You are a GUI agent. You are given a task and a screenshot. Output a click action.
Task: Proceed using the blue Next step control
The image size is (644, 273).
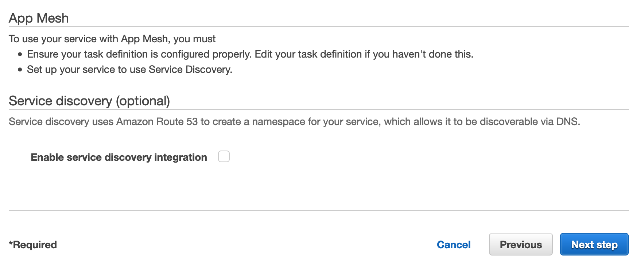594,245
